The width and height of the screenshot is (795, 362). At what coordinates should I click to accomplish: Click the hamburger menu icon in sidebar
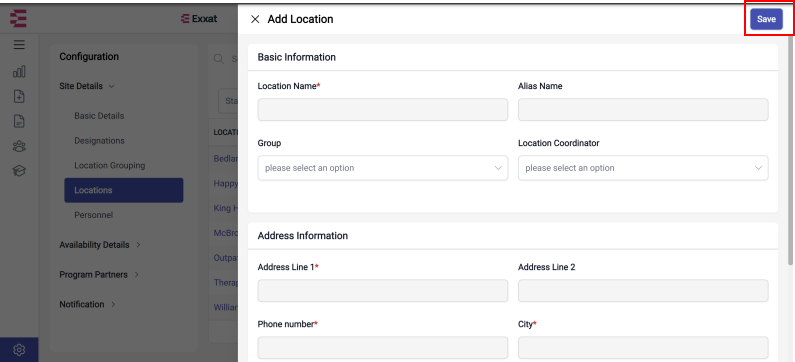pyautogui.click(x=19, y=45)
